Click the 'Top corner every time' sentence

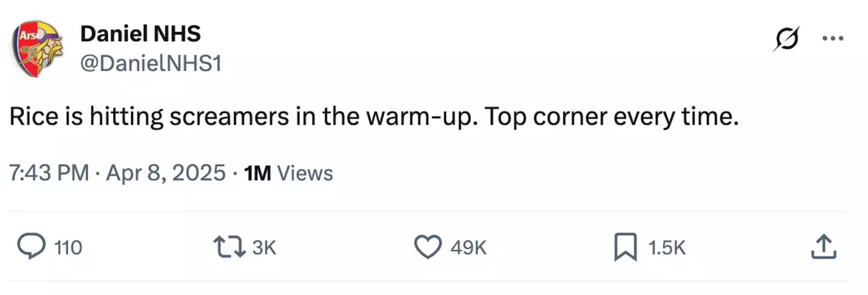[x=611, y=117]
